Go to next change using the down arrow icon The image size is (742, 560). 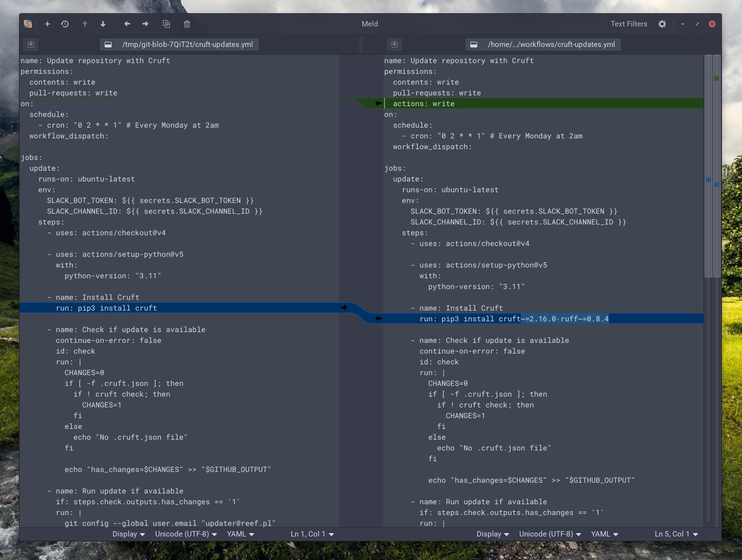click(x=103, y=23)
